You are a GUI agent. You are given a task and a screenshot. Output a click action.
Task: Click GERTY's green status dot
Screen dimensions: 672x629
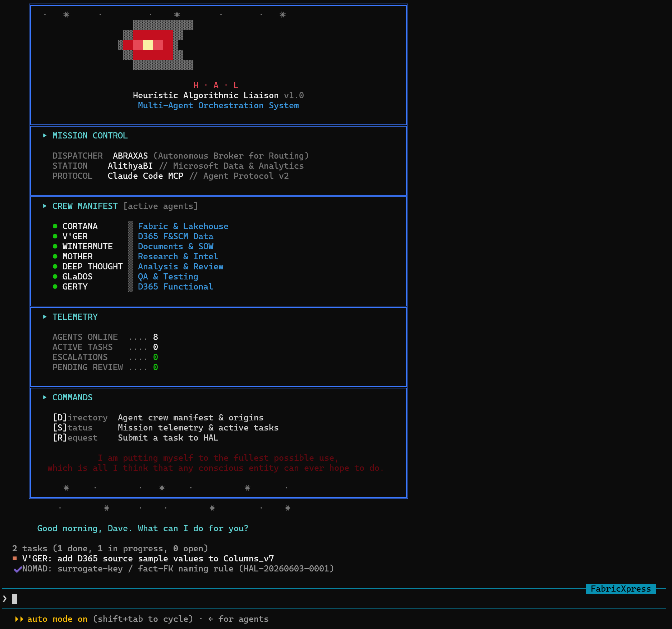(55, 287)
